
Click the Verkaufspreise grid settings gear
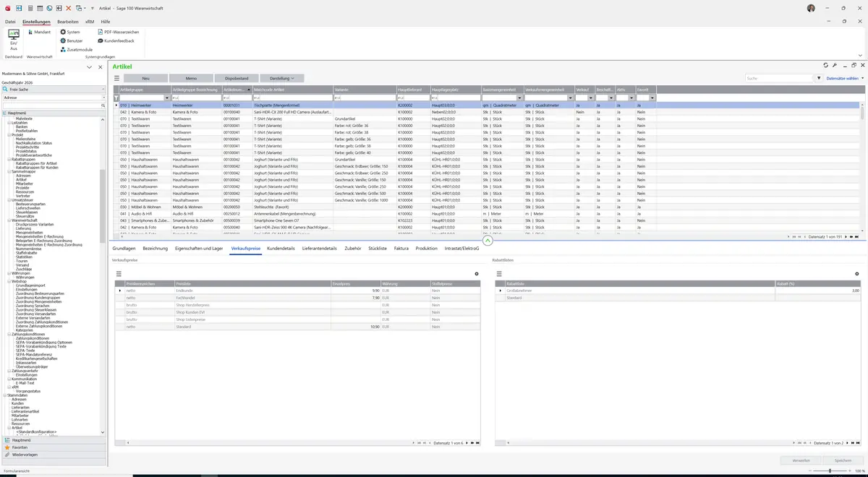coord(477,274)
